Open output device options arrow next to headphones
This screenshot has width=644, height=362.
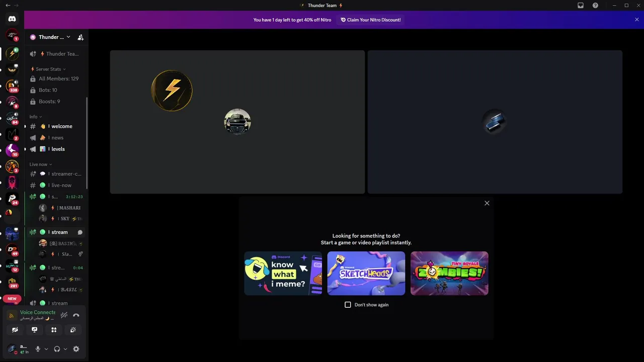[x=65, y=349]
